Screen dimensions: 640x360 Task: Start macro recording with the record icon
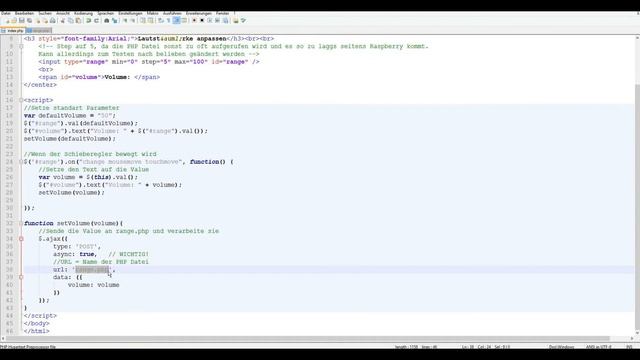[x=194, y=20]
